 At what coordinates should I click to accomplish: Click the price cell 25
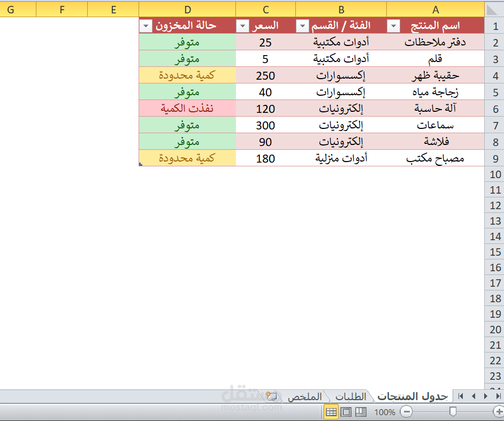[x=265, y=42]
